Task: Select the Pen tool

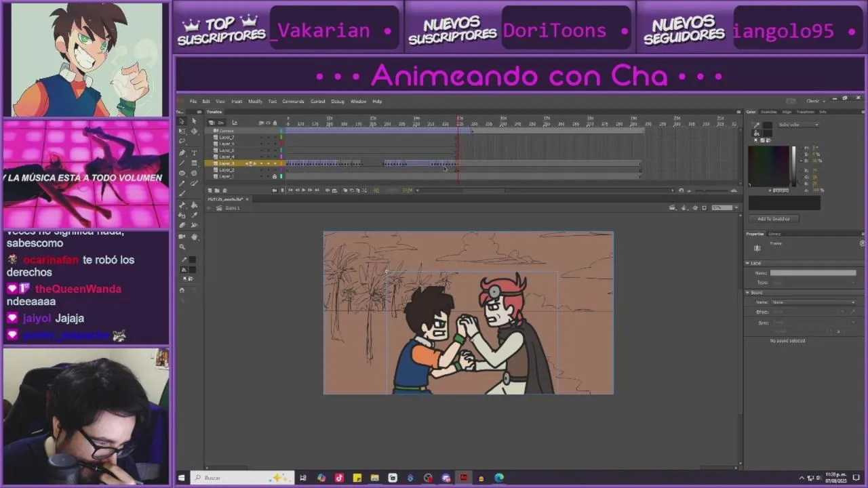Action: click(182, 152)
